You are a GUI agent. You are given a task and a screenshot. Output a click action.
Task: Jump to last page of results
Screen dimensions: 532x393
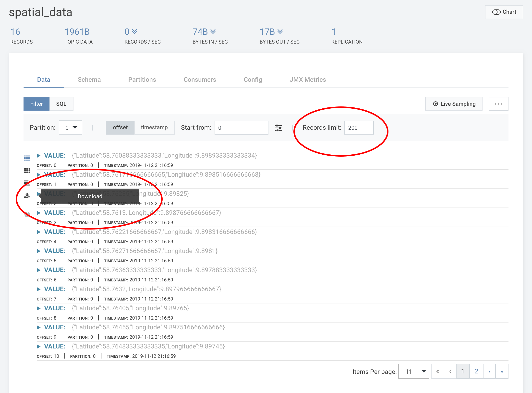point(502,371)
